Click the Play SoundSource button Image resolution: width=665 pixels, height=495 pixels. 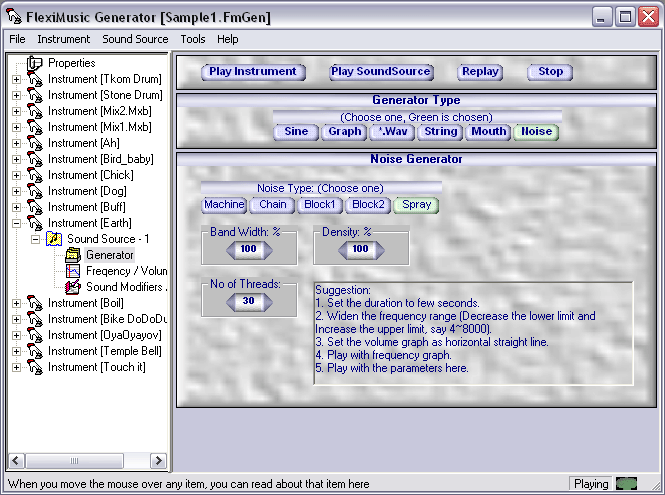381,72
